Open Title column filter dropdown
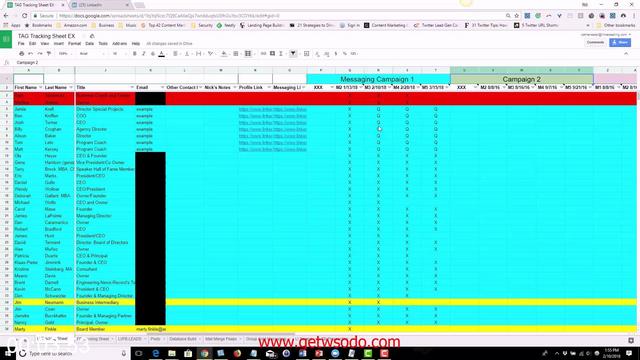This screenshot has width=640, height=360. (x=132, y=88)
